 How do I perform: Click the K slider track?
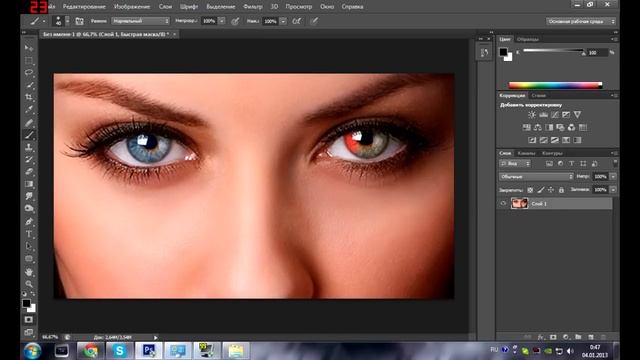(x=553, y=51)
